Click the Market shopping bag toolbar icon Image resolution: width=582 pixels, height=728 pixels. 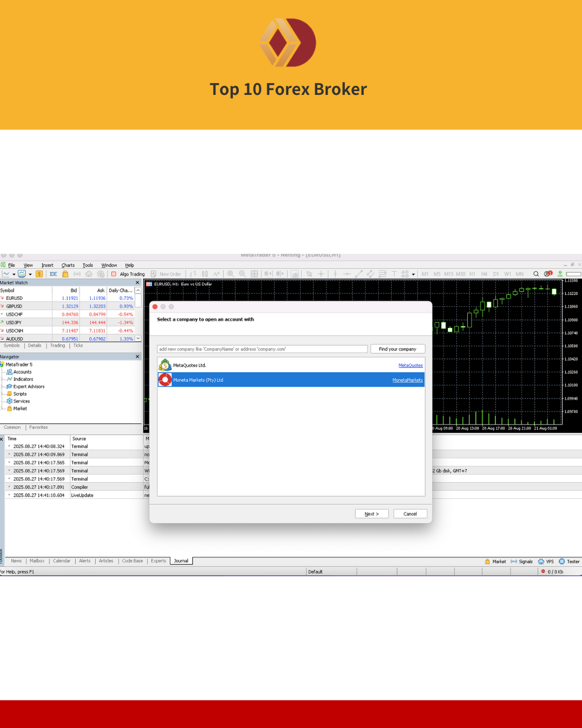coord(65,274)
